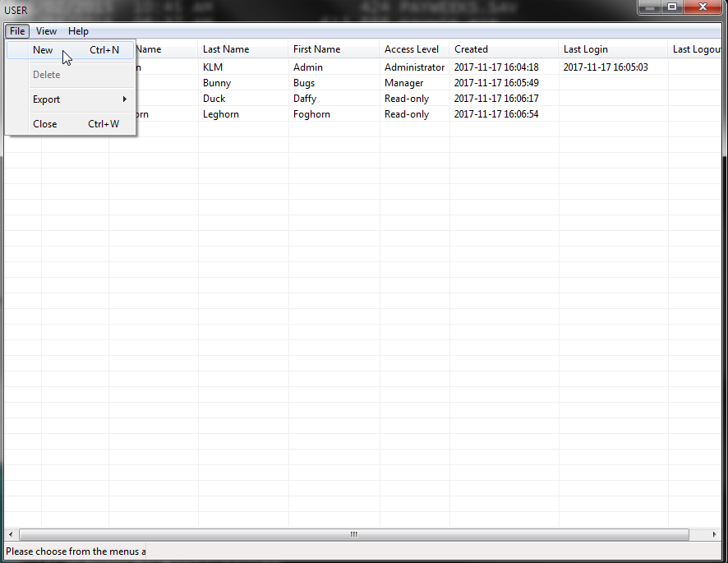The width and height of the screenshot is (728, 563).
Task: Choose New from the File menu
Action: (71, 50)
